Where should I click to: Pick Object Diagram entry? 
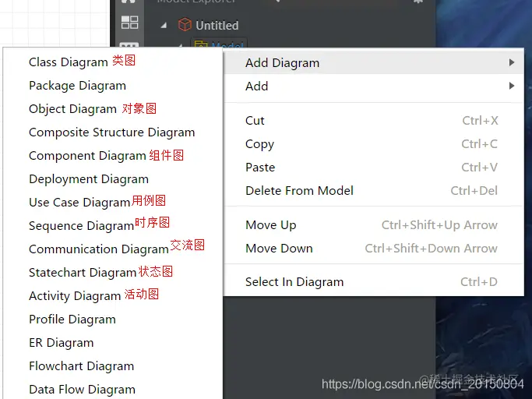point(113,109)
